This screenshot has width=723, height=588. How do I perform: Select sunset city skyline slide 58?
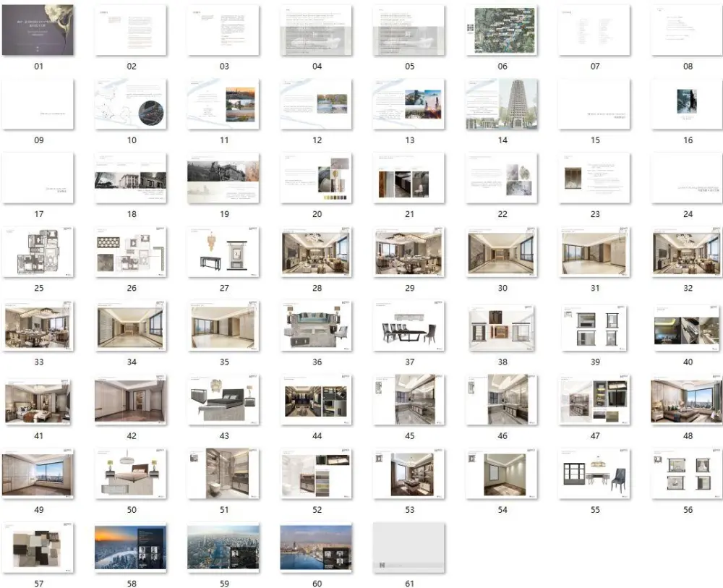[x=131, y=547]
